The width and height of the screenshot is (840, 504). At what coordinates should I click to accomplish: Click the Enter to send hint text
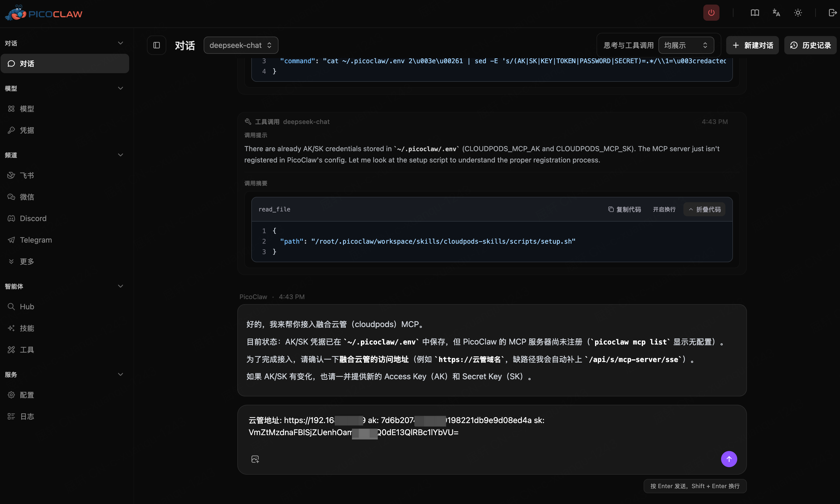pos(695,486)
